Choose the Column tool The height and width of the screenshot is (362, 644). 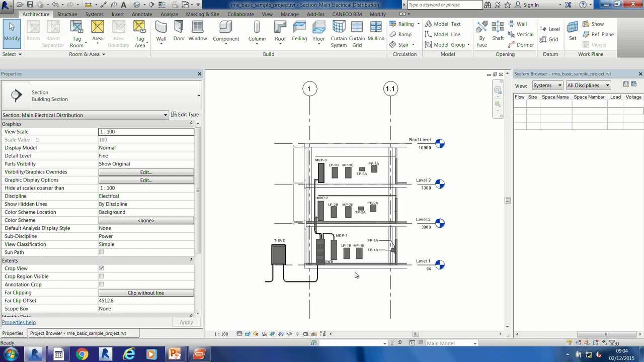coord(257,31)
